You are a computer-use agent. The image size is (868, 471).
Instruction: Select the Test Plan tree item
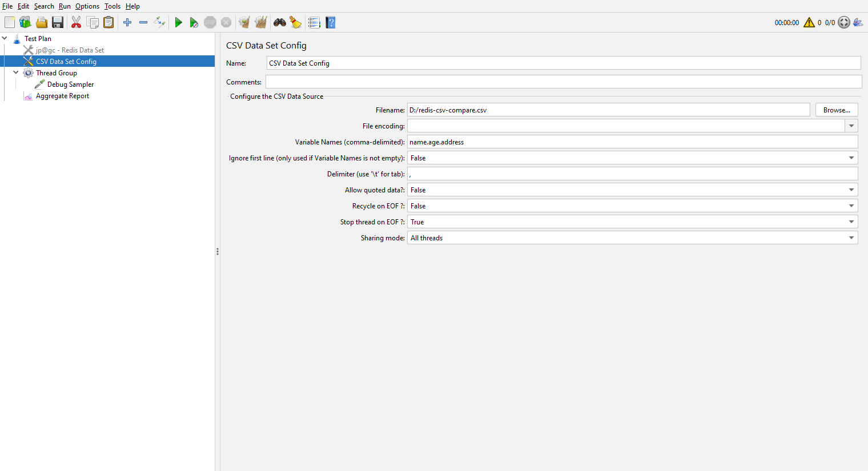tap(38, 38)
